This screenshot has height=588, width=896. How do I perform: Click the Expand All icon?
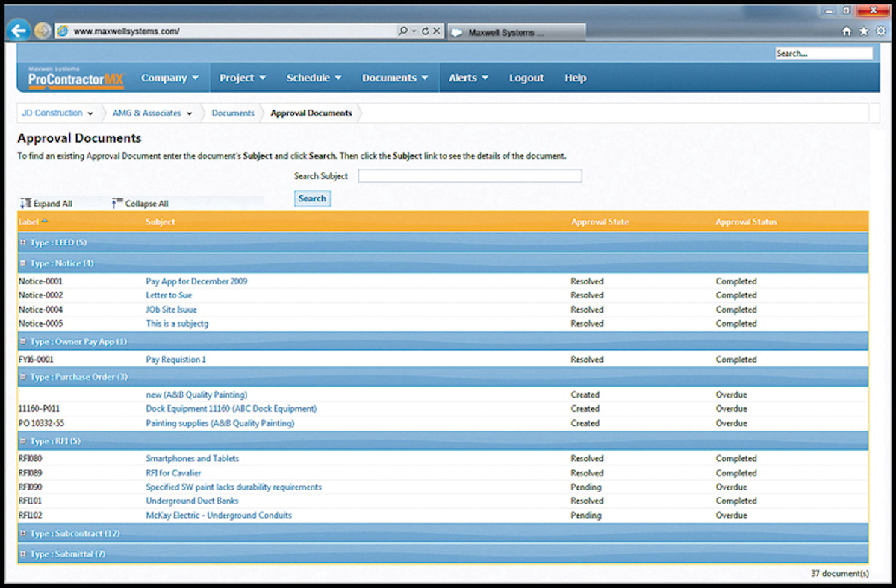click(x=25, y=203)
